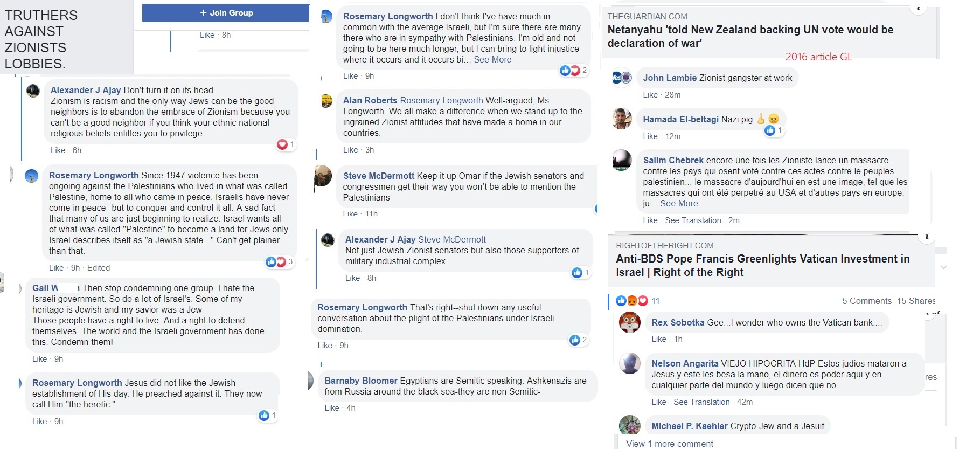
Task: Expand View 1 more comment
Action: pyautogui.click(x=669, y=444)
